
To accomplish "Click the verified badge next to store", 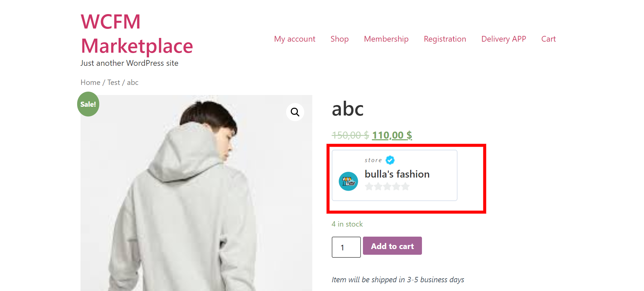I will click(x=390, y=160).
